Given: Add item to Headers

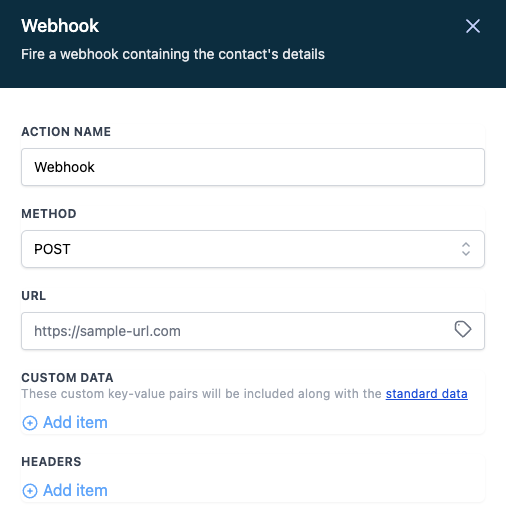Looking at the screenshot, I should click(x=65, y=491).
